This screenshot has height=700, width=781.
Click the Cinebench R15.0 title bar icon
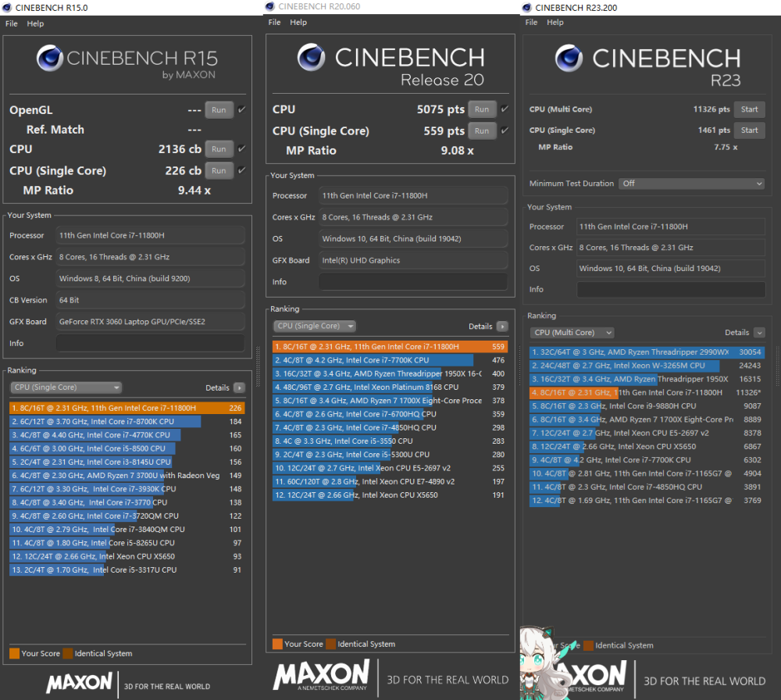coord(7,8)
